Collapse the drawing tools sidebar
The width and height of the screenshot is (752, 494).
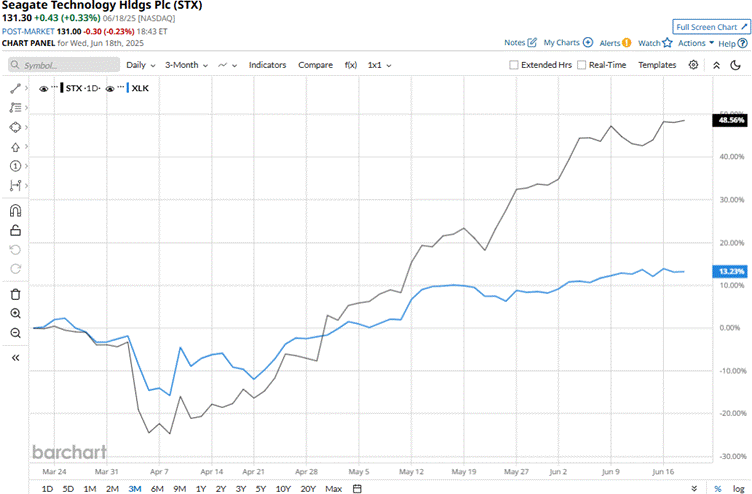[15, 358]
